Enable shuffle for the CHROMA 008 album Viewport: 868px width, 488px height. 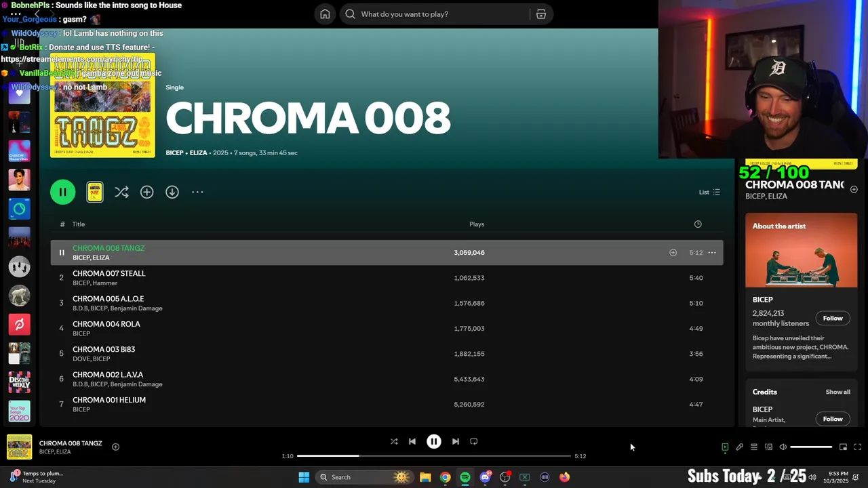click(121, 192)
